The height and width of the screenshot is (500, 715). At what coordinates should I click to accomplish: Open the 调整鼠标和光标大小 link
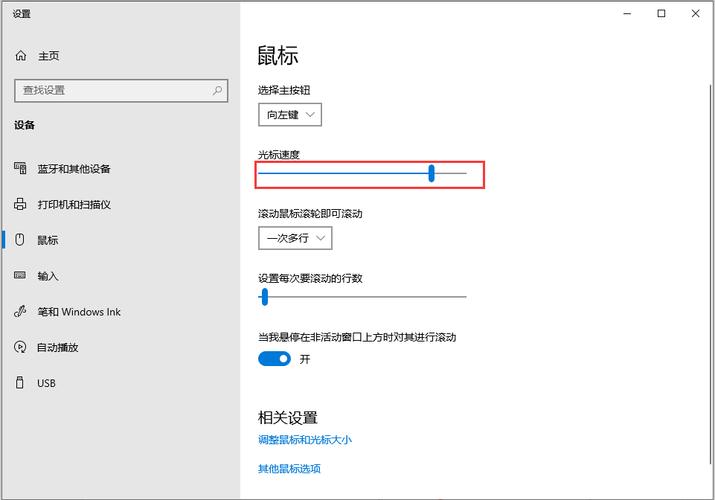[x=305, y=440]
